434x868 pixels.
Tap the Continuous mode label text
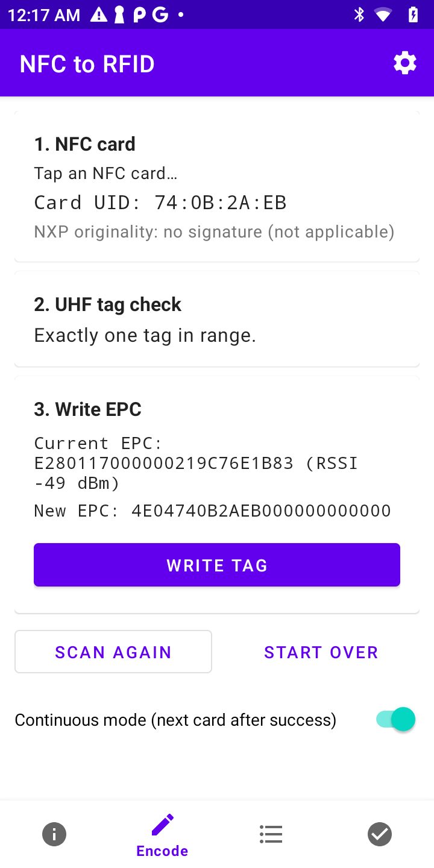(x=175, y=720)
